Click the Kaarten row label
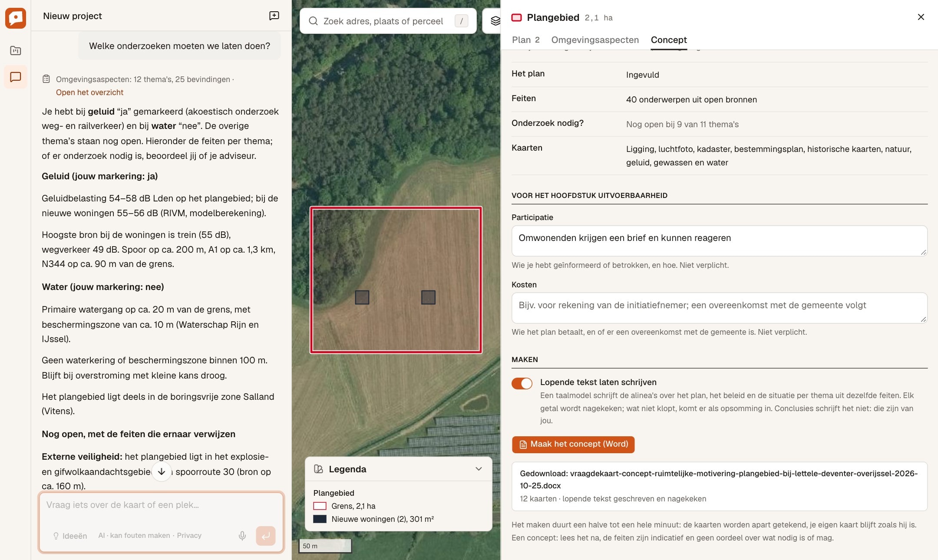 527,148
